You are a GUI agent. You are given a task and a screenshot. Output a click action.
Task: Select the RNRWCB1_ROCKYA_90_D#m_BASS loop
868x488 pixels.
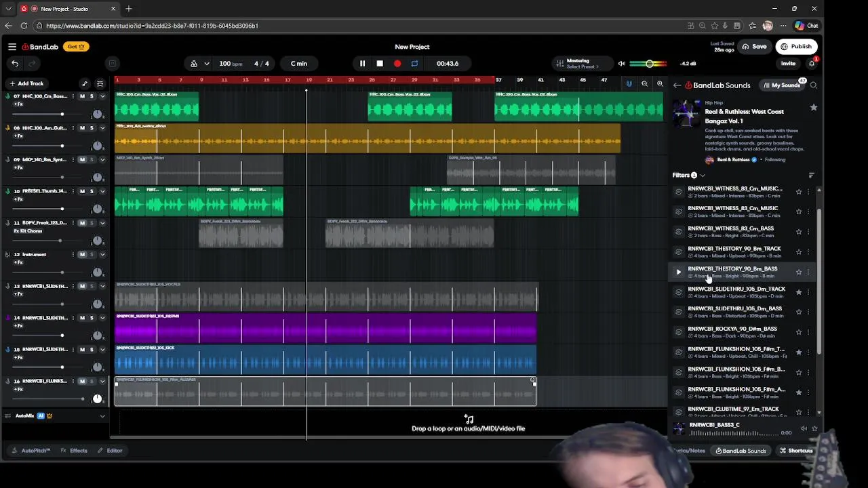click(732, 332)
